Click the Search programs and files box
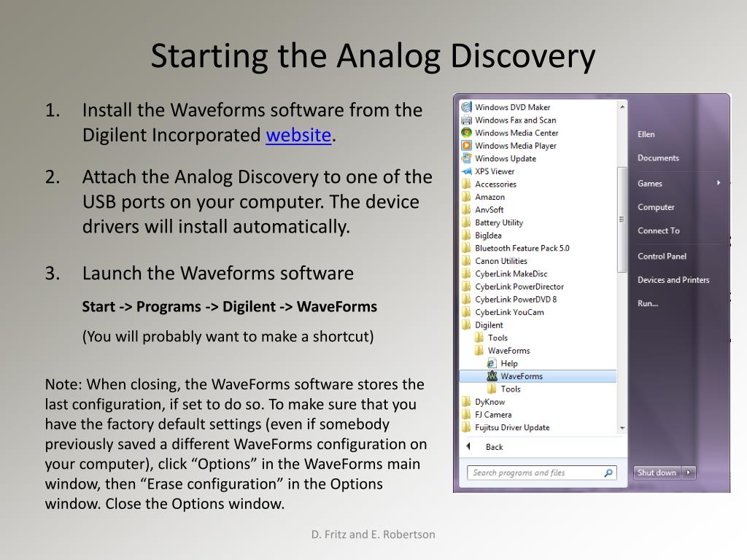 (542, 472)
